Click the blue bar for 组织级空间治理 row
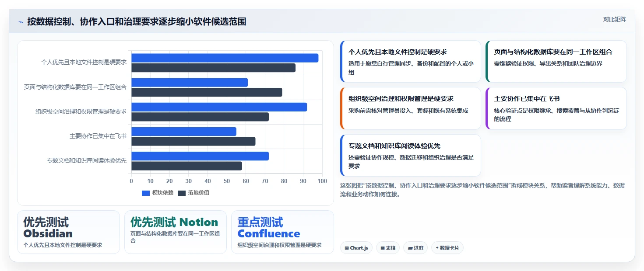 [219, 107]
